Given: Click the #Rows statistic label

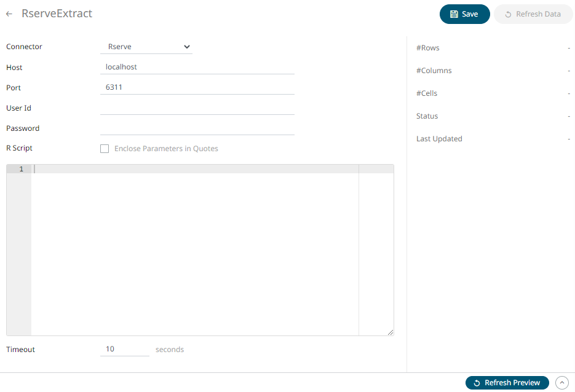Looking at the screenshot, I should click(x=428, y=48).
